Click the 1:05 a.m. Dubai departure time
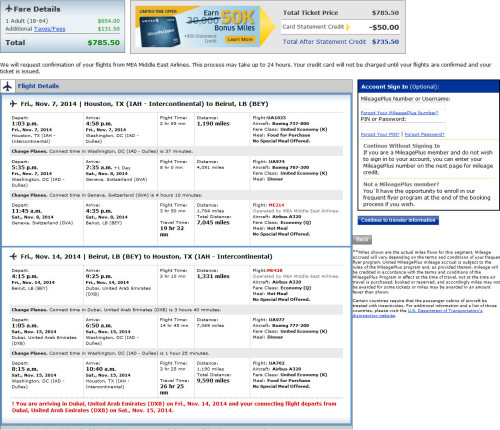Viewport: 500px width, 430px height. 25,325
